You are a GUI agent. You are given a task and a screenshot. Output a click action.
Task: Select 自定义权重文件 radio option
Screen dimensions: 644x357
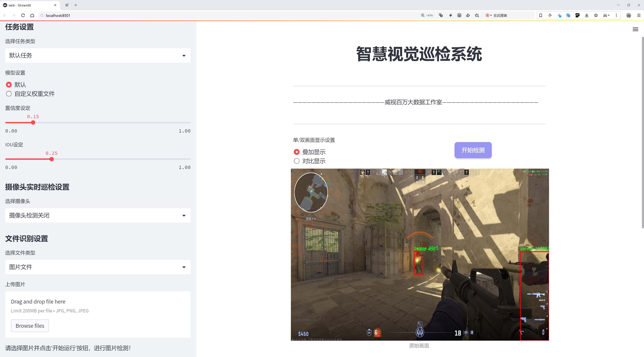coord(9,94)
